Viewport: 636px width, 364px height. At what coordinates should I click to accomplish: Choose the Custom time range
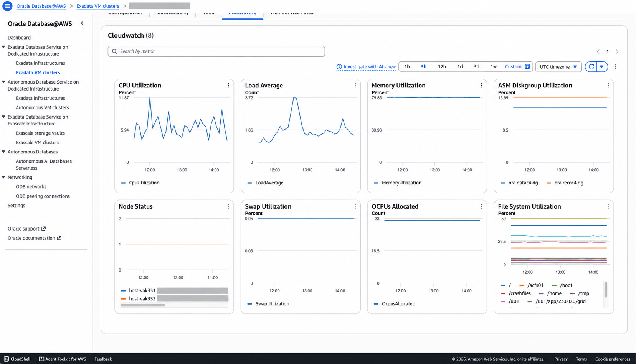point(513,67)
